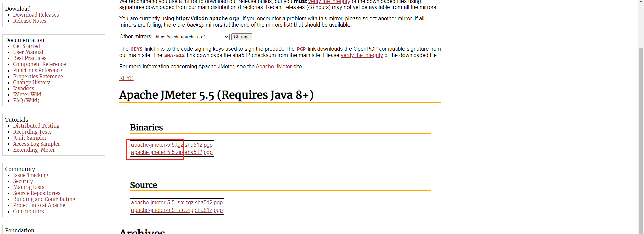This screenshot has width=644, height=234.
Task: Open sha512 for binary tgz file
Action: pyautogui.click(x=194, y=145)
